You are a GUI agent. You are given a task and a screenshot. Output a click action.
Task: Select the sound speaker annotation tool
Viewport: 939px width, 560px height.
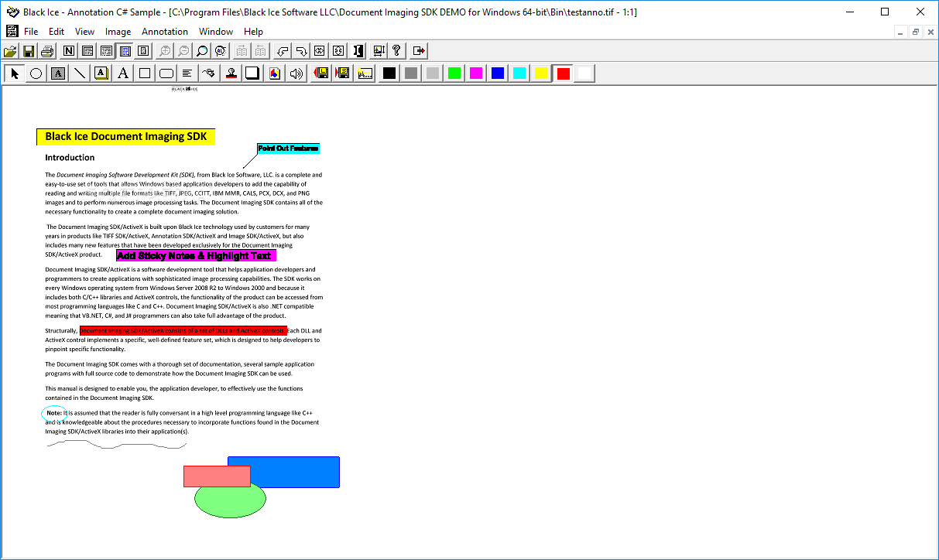tap(296, 73)
